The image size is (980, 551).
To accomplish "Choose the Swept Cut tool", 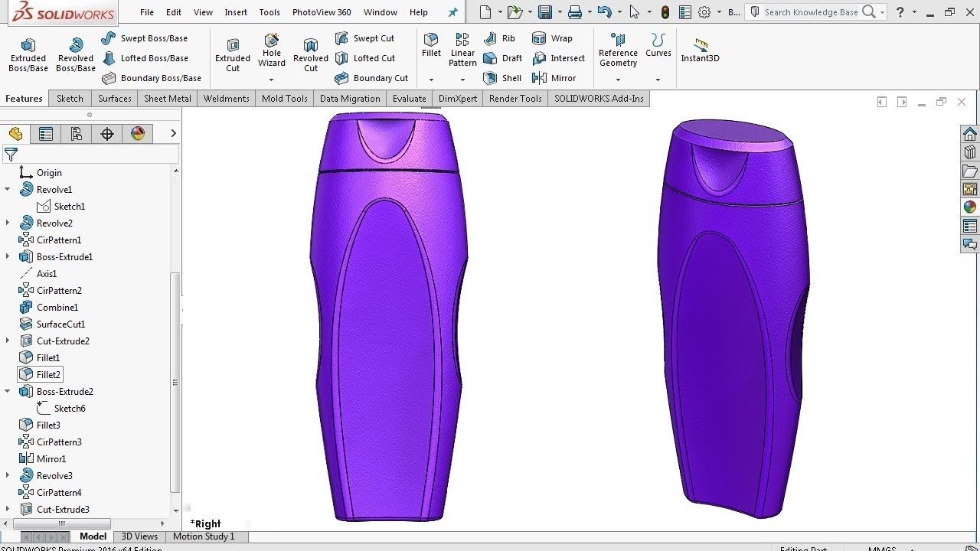I will point(365,38).
